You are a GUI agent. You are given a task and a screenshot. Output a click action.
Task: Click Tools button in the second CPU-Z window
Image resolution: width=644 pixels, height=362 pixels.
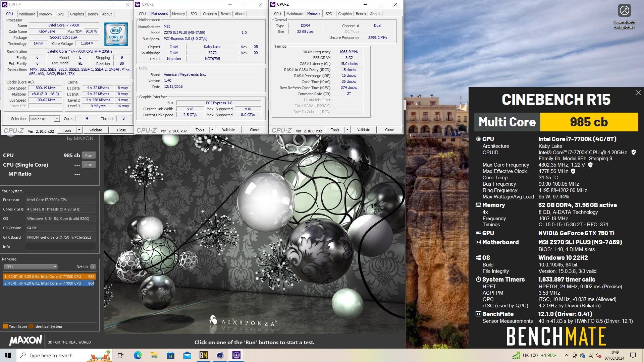200,130
